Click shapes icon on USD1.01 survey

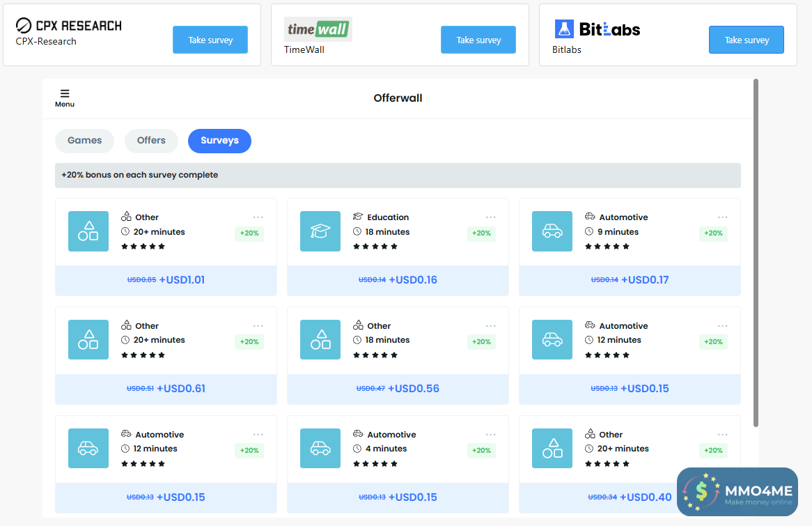(88, 231)
